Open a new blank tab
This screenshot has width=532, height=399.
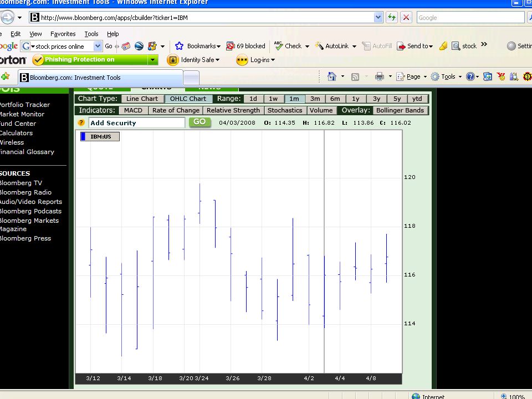point(191,78)
